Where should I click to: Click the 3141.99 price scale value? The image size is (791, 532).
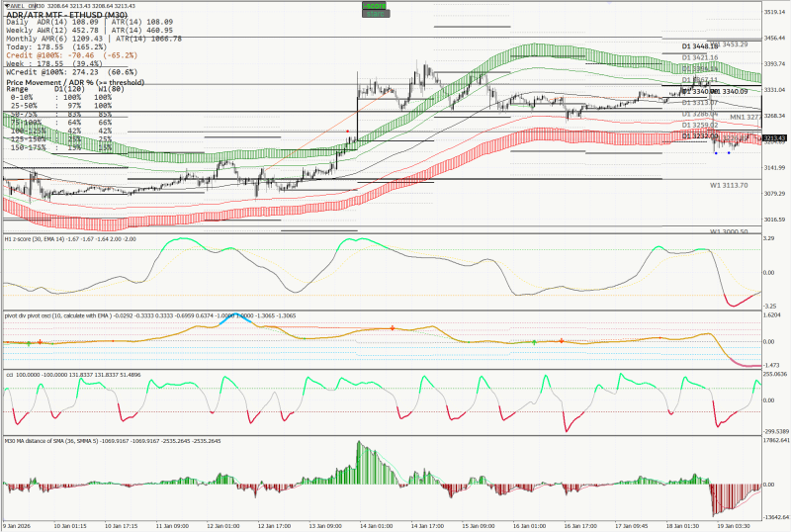pyautogui.click(x=775, y=167)
